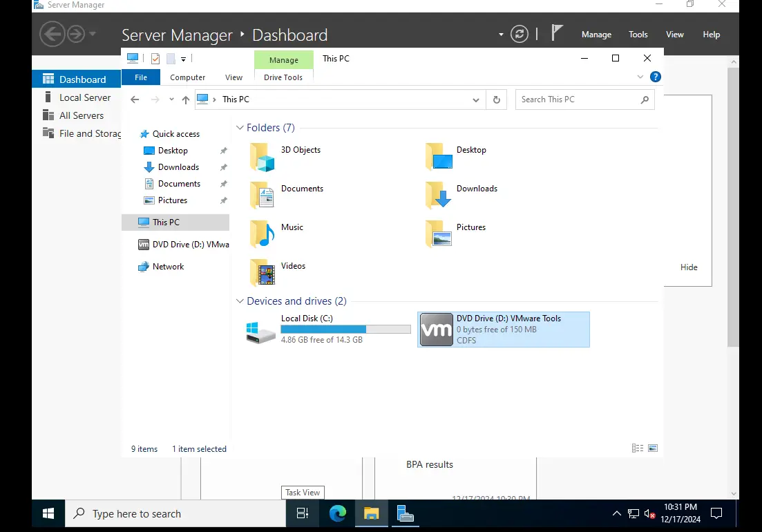Expand the address bar history dropdown
Viewport: 762px width, 532px height.
[x=476, y=99]
